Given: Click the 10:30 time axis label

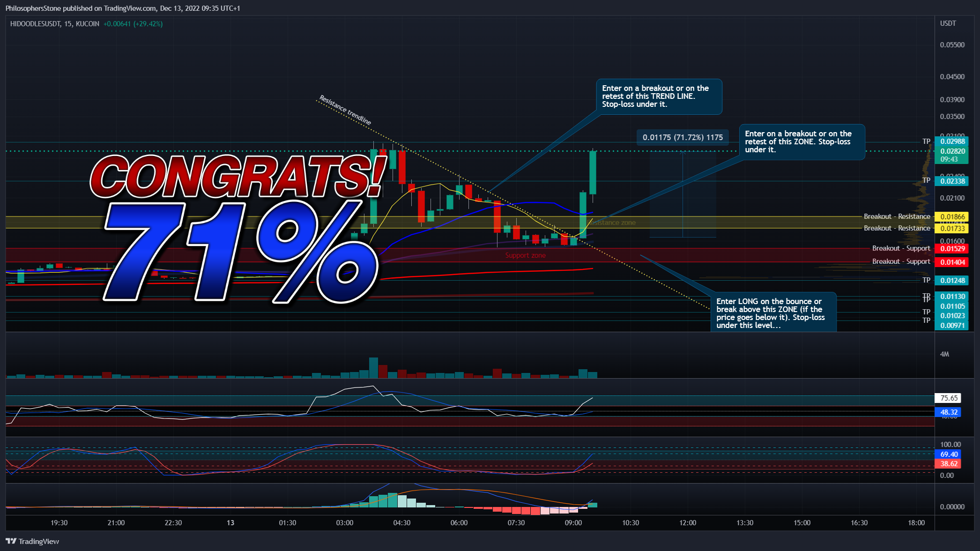Looking at the screenshot, I should (x=631, y=523).
